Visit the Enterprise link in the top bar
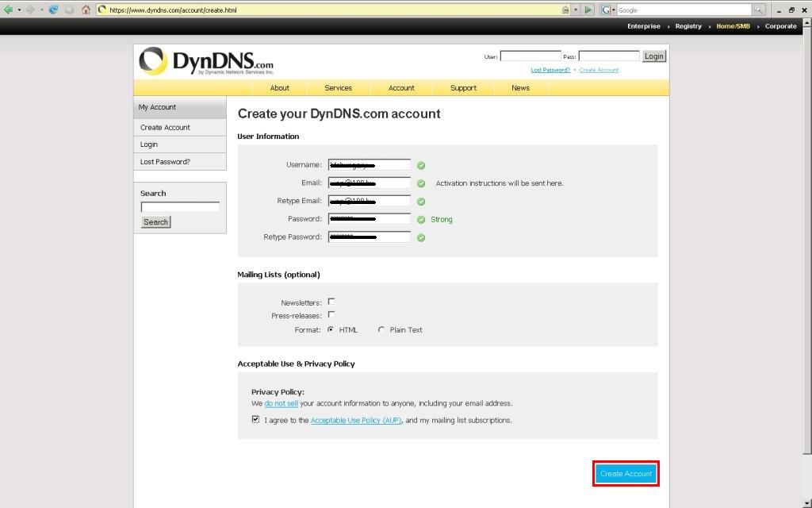Image resolution: width=812 pixels, height=508 pixels. click(x=644, y=26)
